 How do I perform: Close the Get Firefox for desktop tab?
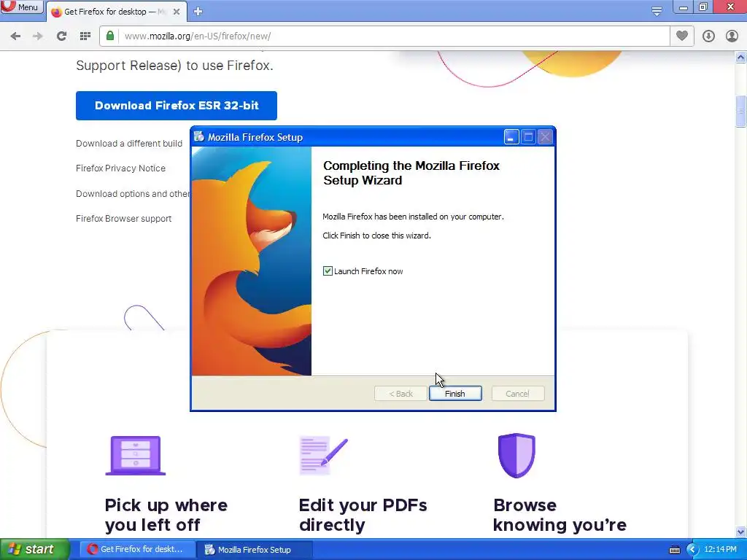tap(177, 12)
